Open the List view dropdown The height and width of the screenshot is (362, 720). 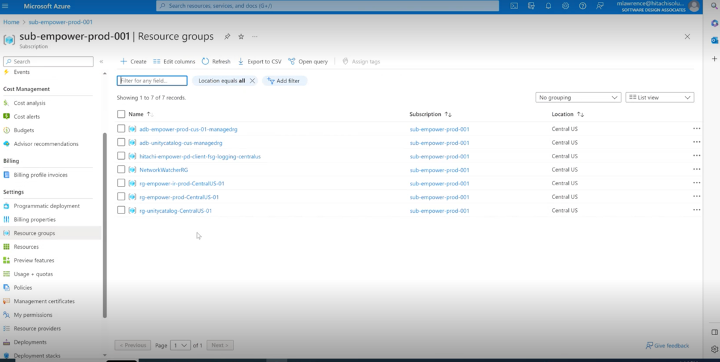click(659, 97)
